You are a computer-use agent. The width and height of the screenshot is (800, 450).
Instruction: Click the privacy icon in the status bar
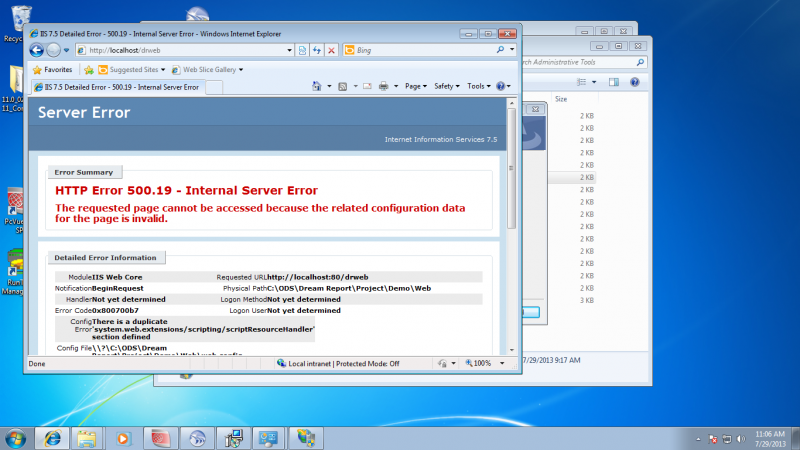(x=442, y=363)
